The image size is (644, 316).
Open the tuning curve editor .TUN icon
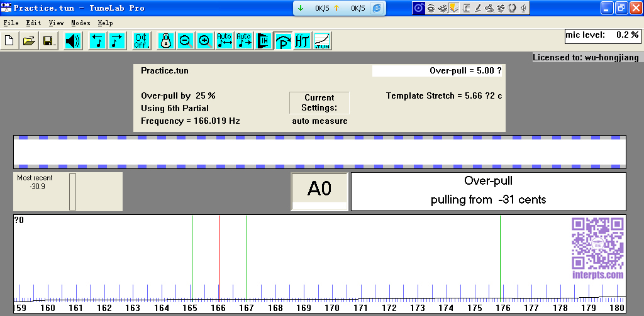(323, 41)
